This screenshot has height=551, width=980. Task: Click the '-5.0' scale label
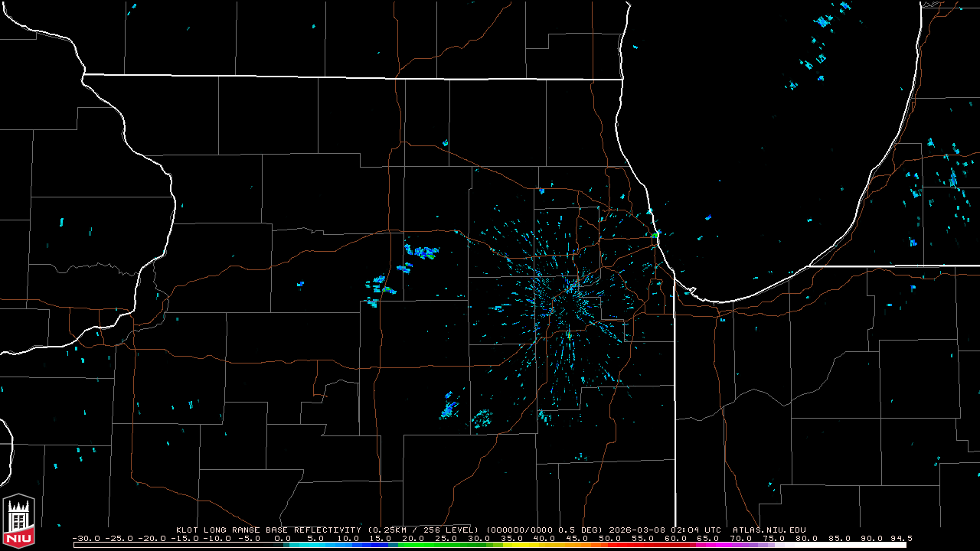click(x=249, y=539)
